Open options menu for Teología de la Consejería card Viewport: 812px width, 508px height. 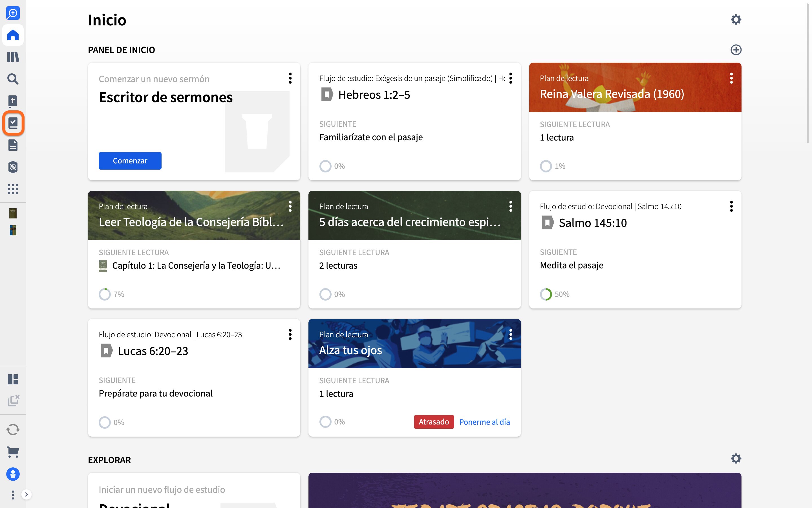[290, 206]
